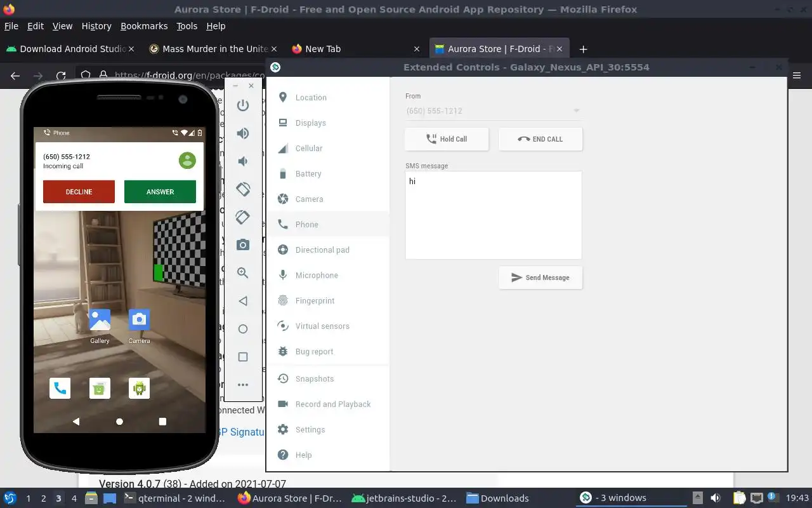
Task: Click the emulator toolbar Home circle icon
Action: 243,329
